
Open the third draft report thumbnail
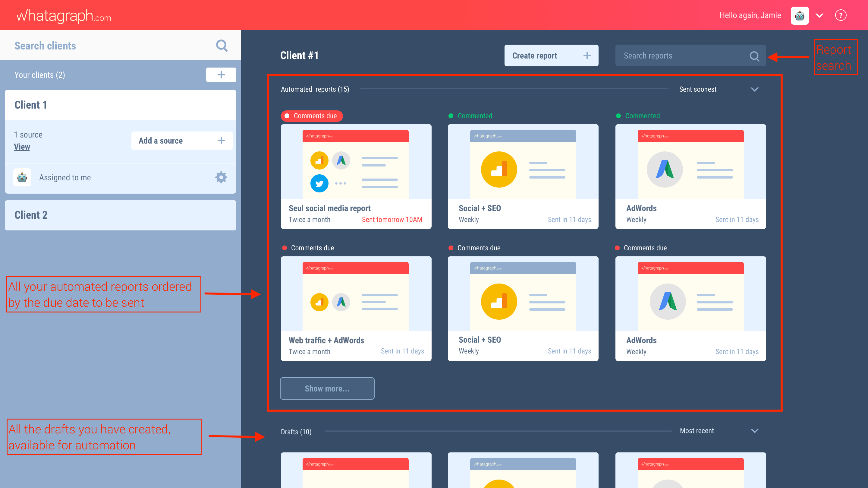click(690, 470)
